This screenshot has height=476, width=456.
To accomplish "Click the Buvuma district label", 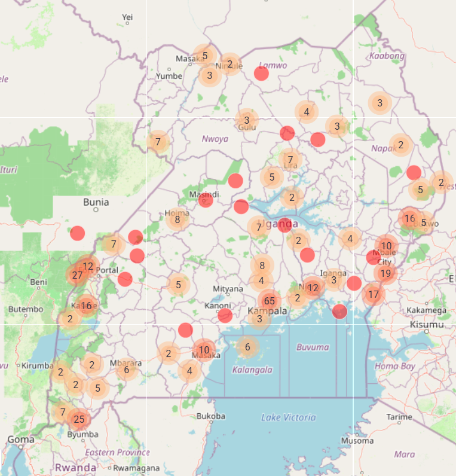I will tap(313, 347).
